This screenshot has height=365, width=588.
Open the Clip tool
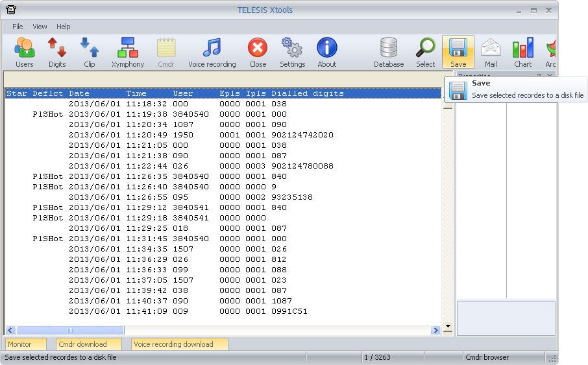pyautogui.click(x=90, y=52)
